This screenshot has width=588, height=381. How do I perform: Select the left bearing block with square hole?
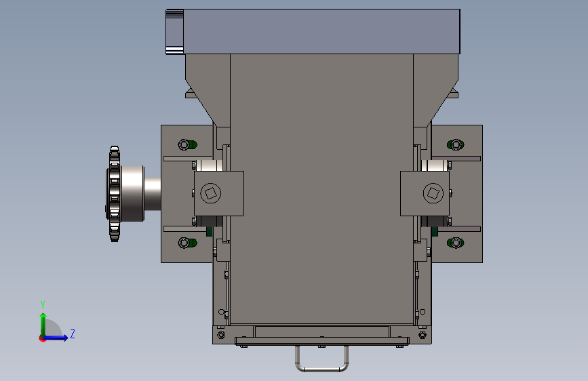(219, 193)
